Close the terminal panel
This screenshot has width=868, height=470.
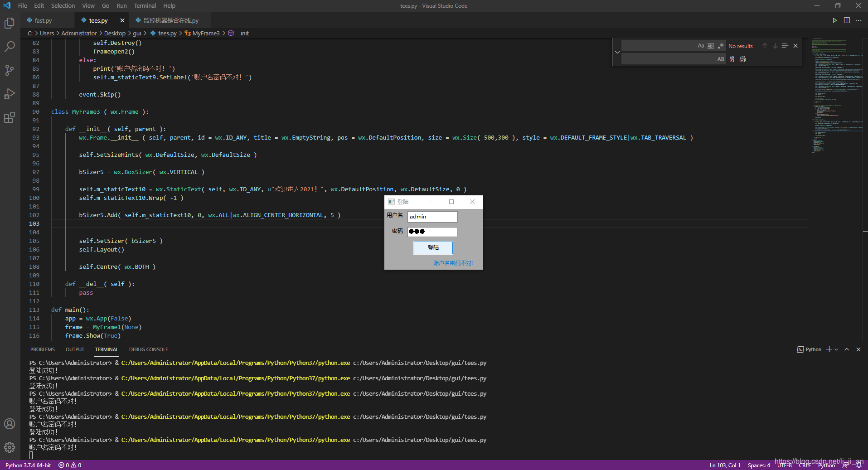click(858, 349)
